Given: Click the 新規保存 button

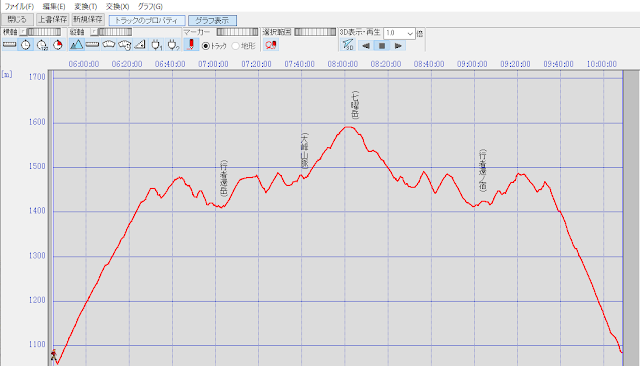Looking at the screenshot, I should pos(88,20).
